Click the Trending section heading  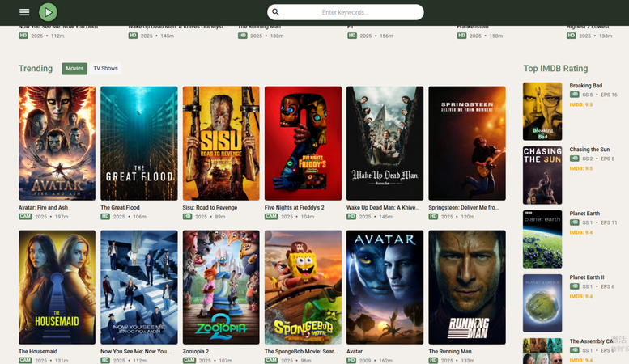point(36,69)
